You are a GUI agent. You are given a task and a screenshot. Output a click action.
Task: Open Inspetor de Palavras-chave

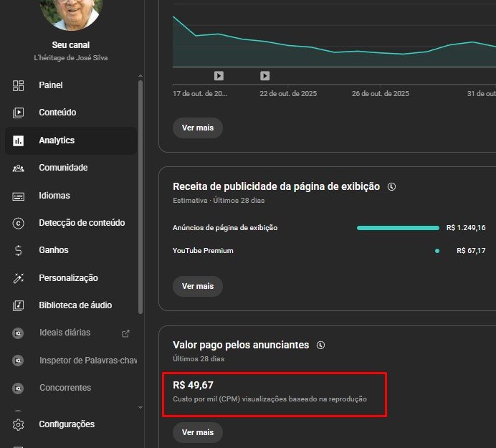pos(71,361)
